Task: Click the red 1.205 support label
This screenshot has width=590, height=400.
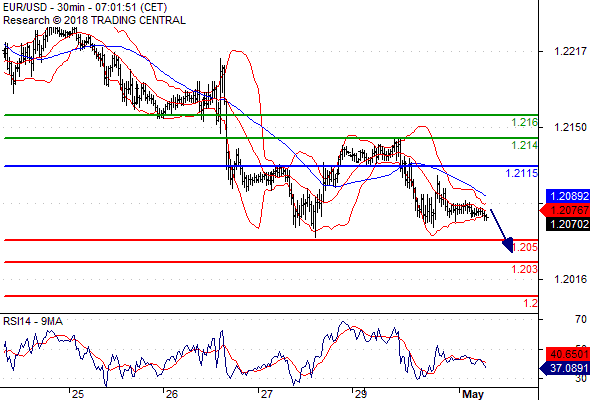Action: (x=525, y=247)
